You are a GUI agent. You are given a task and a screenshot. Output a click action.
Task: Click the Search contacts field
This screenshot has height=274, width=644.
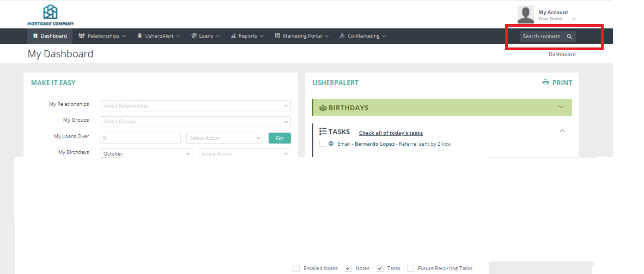pos(541,37)
